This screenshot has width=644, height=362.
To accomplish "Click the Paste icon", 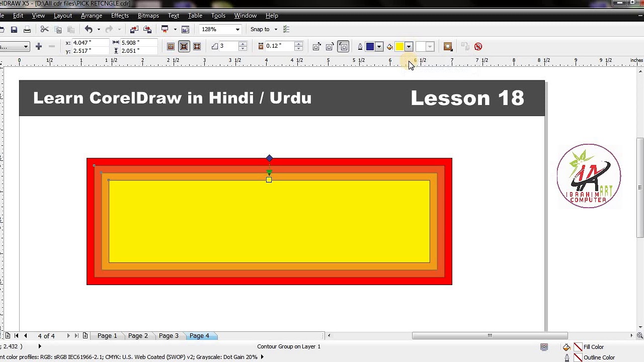I will pyautogui.click(x=70, y=29).
